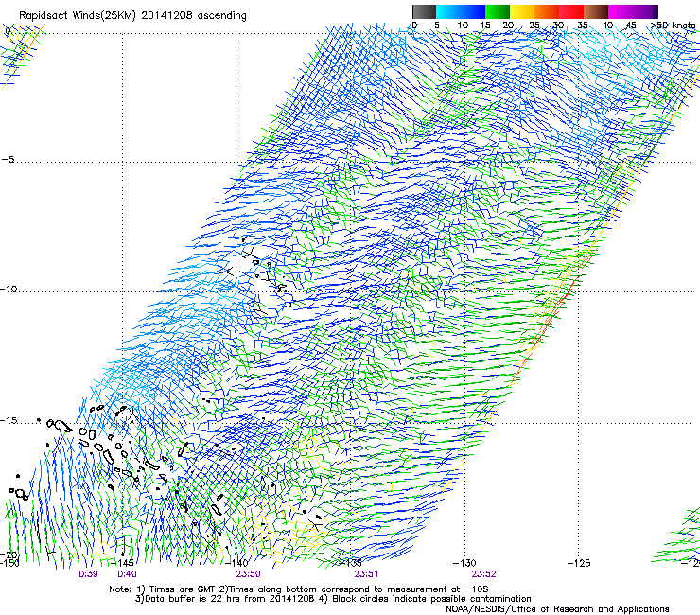This screenshot has width=700, height=615.
Task: Click the purple "23:51" pass time label
Action: pyautogui.click(x=366, y=574)
